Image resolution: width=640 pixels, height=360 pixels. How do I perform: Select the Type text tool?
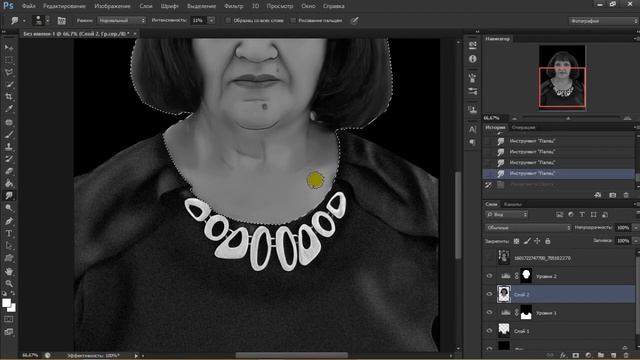tap(9, 233)
